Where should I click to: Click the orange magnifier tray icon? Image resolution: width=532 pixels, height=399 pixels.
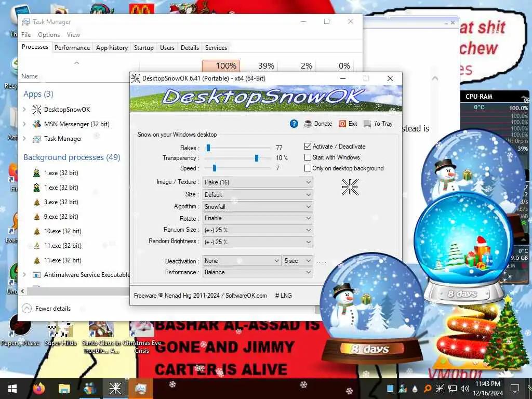coord(427,389)
